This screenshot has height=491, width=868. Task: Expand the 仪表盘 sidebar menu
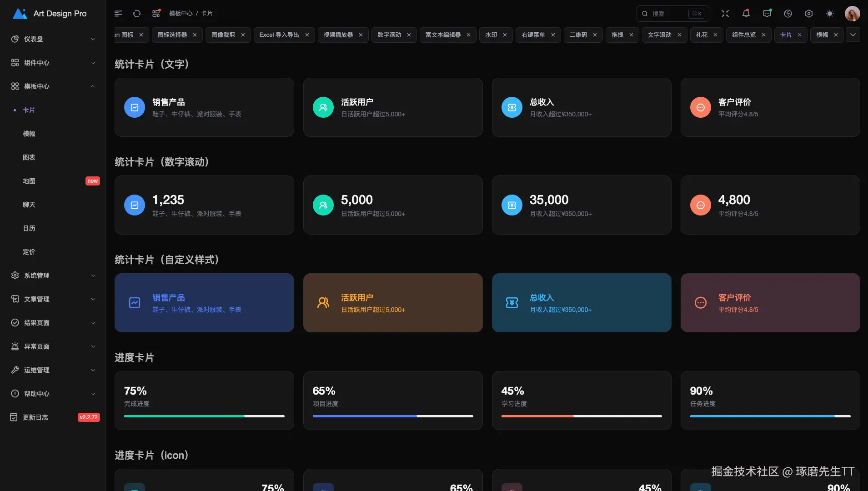53,39
